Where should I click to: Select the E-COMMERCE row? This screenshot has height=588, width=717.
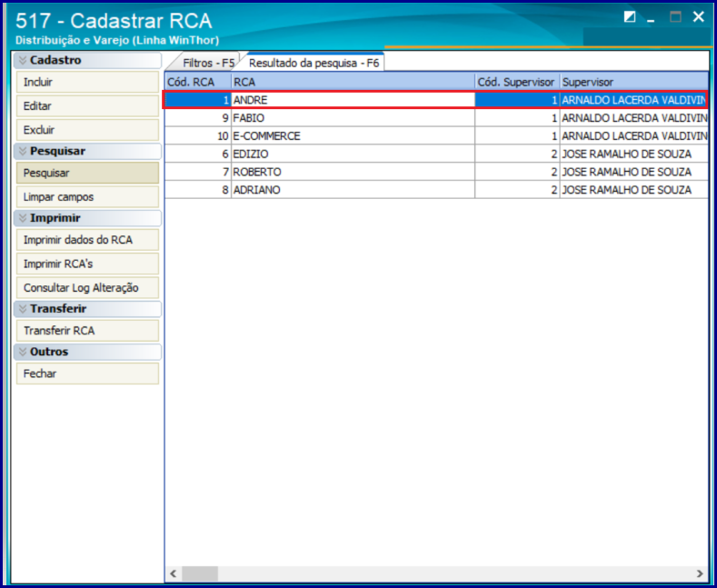[x=436, y=135]
